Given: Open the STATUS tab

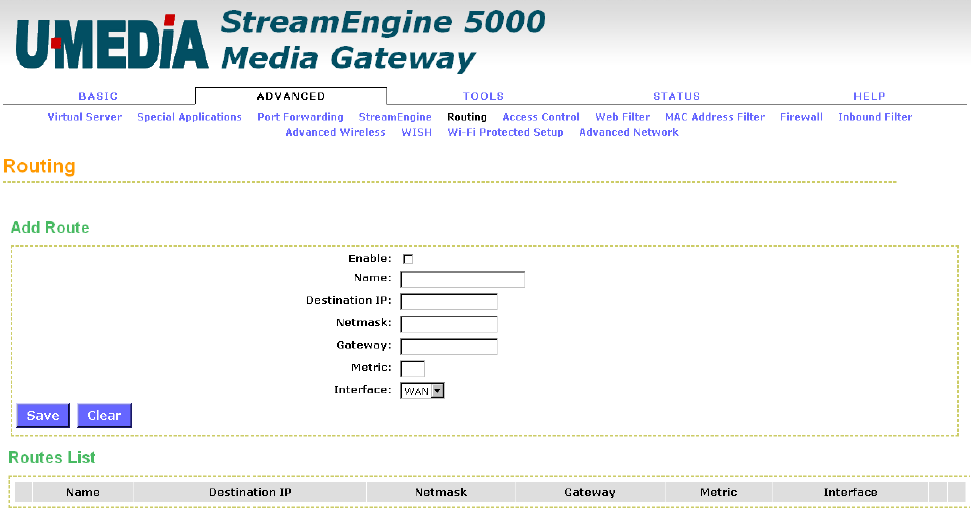Looking at the screenshot, I should point(676,96).
